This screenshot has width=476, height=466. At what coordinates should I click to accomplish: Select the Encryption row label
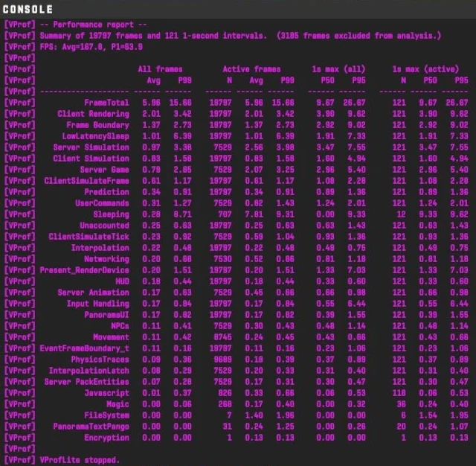pos(106,438)
